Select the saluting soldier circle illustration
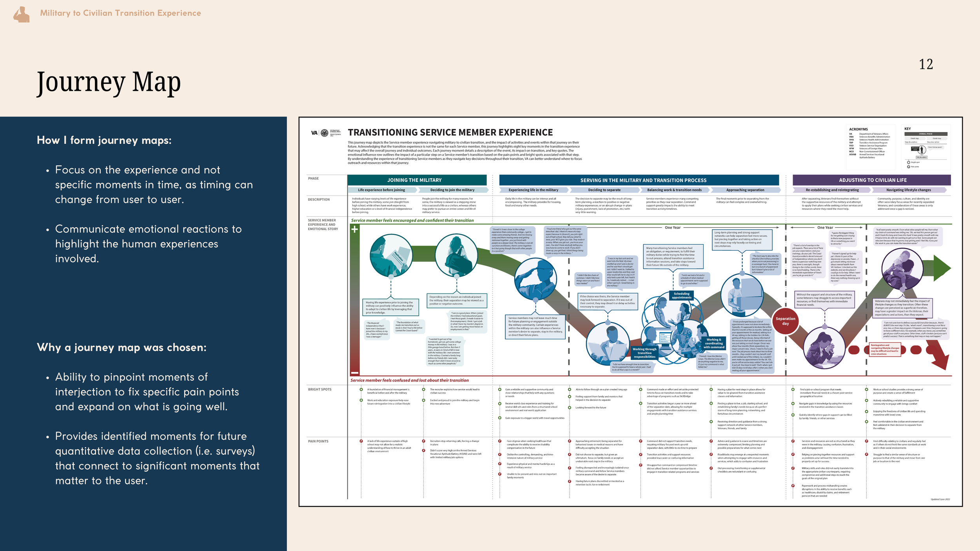The width and height of the screenshot is (980, 551). coord(535,279)
